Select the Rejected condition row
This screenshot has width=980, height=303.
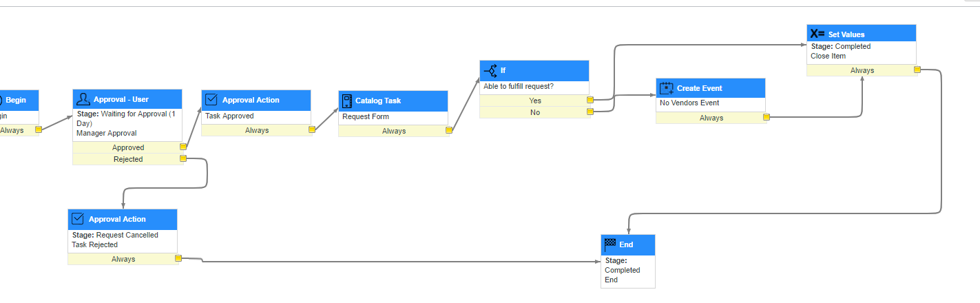coord(128,159)
